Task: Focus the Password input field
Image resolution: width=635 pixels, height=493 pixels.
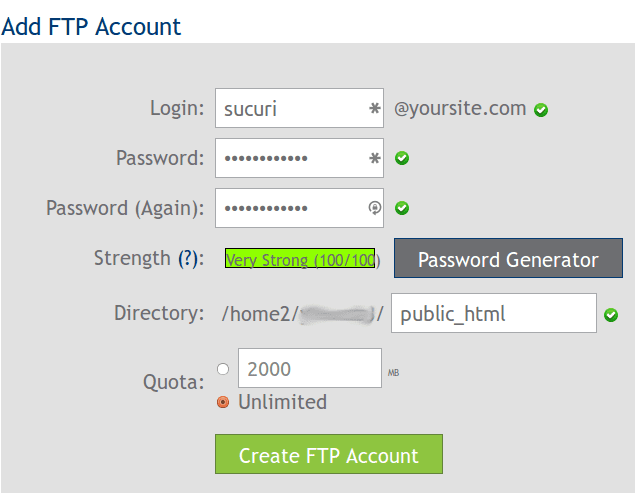Action: [299, 158]
